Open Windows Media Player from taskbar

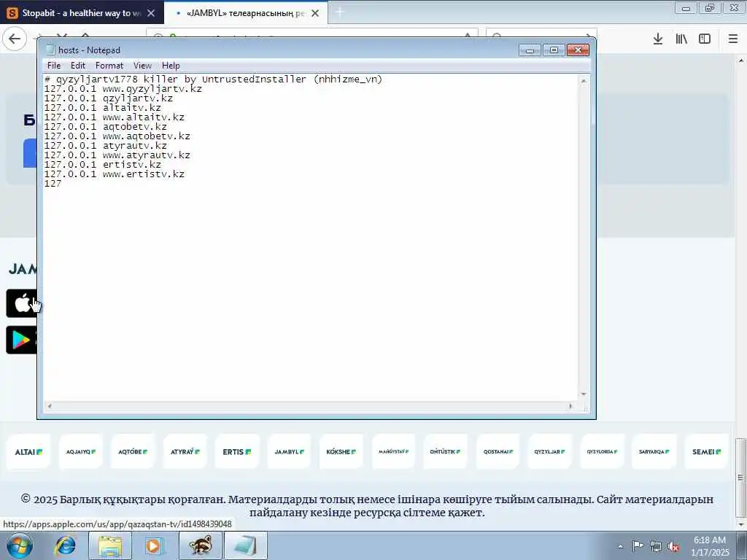pos(154,545)
